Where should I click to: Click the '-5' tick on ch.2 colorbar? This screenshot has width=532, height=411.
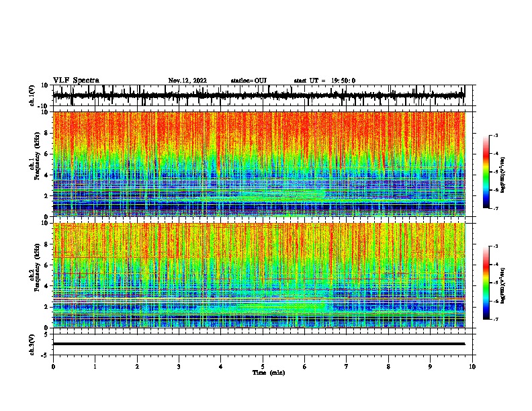[496, 283]
